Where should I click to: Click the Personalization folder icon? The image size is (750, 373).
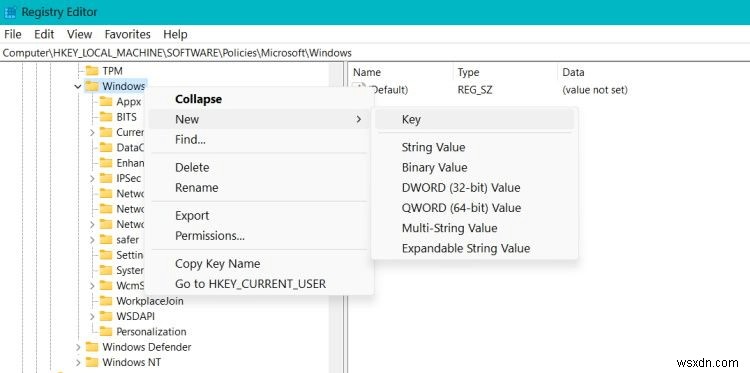106,331
